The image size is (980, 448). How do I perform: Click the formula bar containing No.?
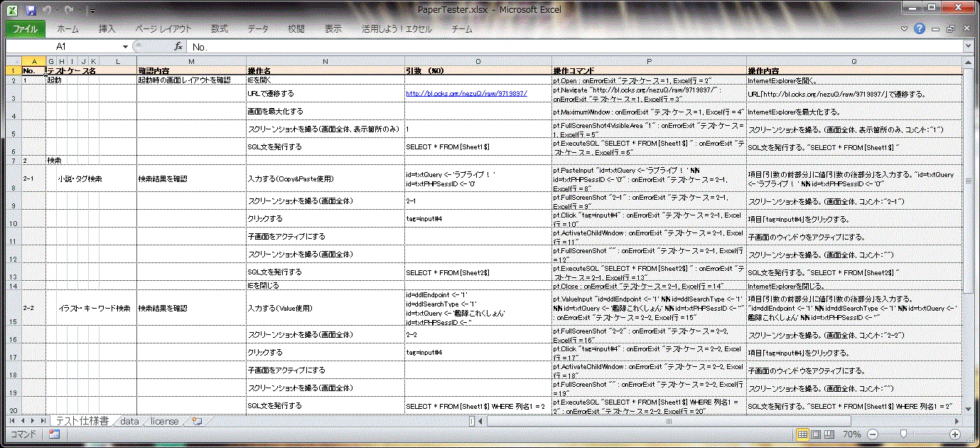[574, 46]
